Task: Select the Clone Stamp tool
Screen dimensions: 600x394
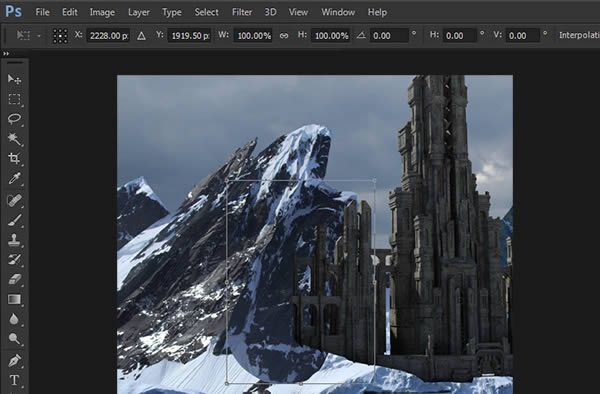Action: pos(14,240)
